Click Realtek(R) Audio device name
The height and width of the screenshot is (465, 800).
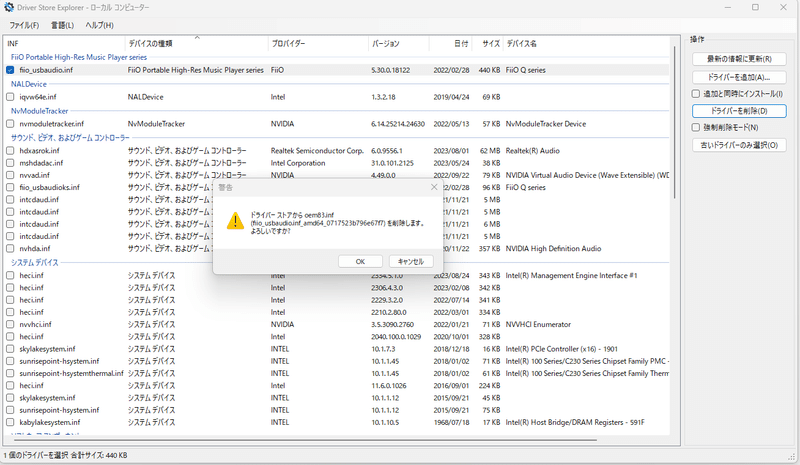pos(532,151)
